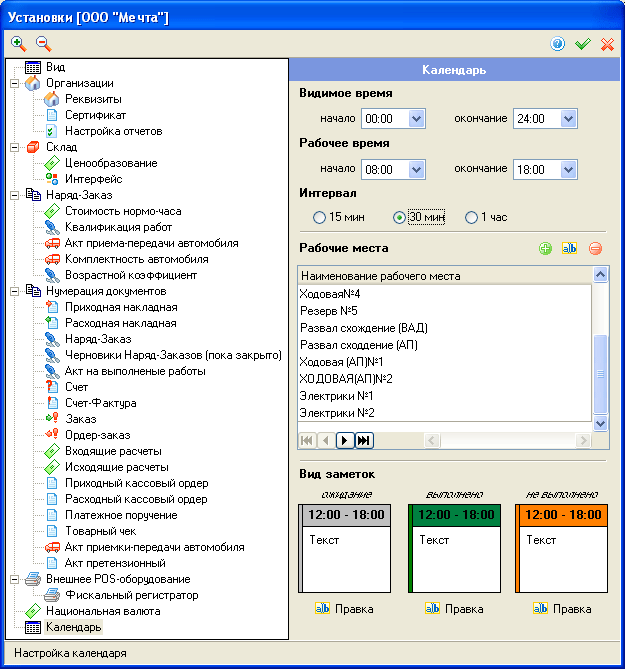This screenshot has width=625, height=669.
Task: Select the 30 мин interval option
Action: tap(400, 217)
